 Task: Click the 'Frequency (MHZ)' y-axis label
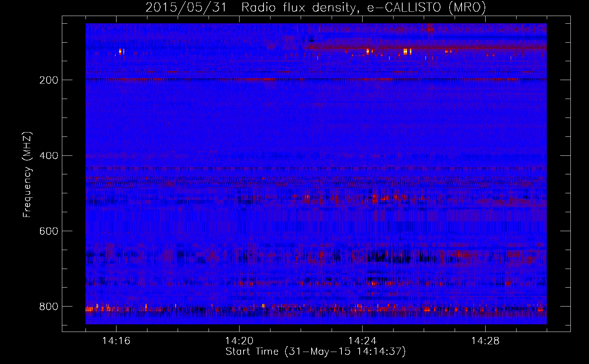(27, 175)
